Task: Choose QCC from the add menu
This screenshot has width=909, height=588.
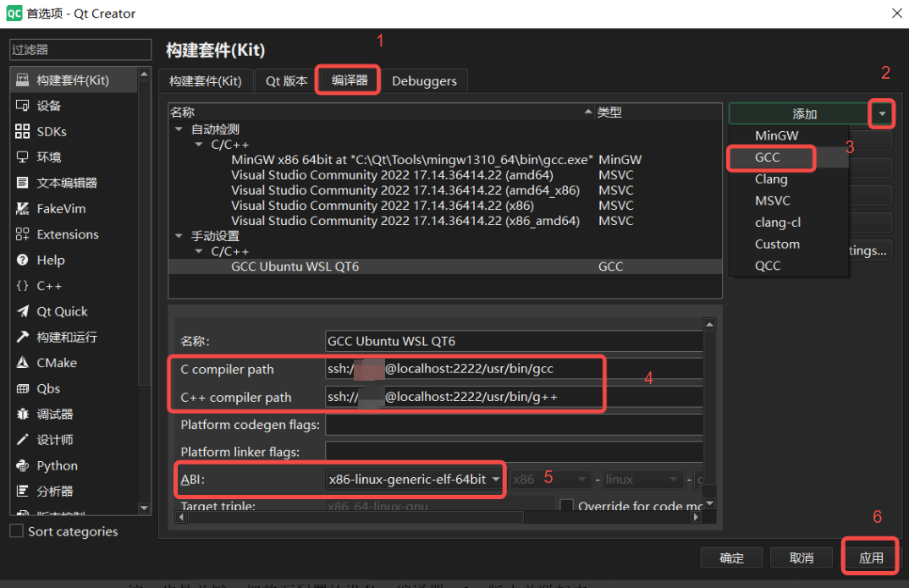Action: click(x=789, y=266)
